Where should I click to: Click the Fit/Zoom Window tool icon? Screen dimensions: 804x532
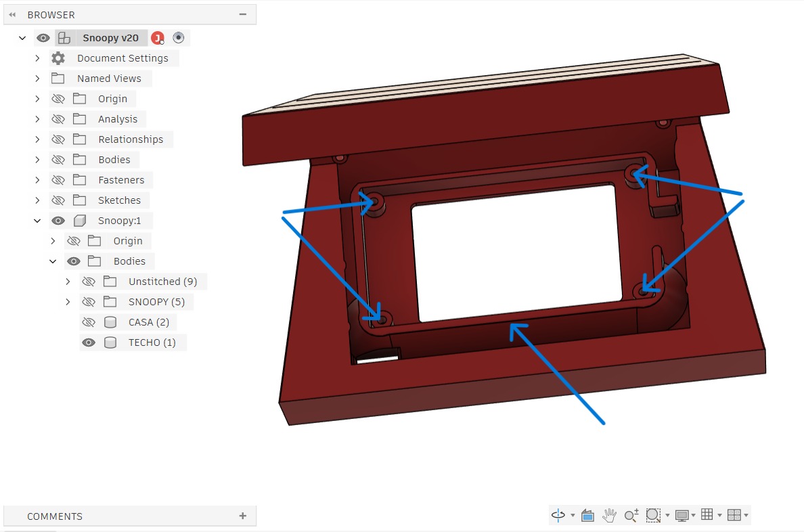coord(653,515)
